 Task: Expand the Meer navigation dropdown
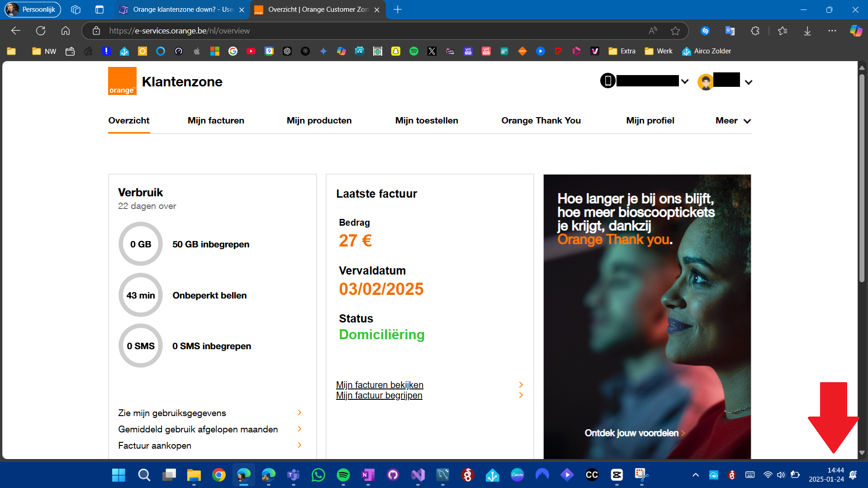coord(733,121)
